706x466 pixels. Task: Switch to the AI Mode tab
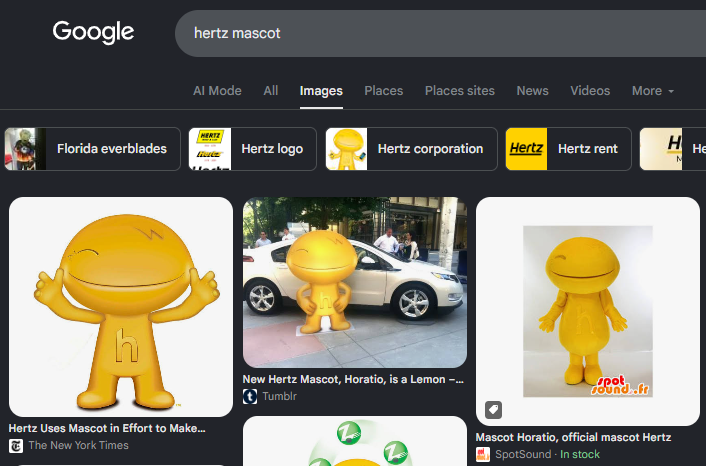pos(217,90)
